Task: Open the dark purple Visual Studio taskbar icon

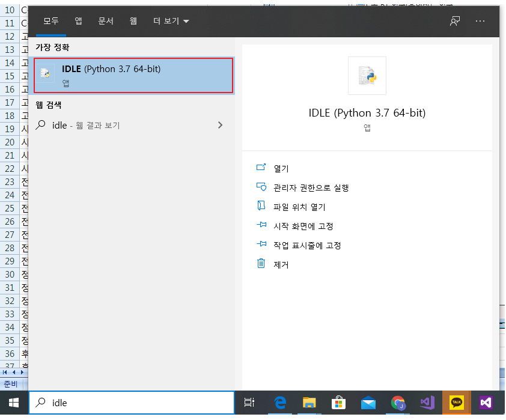Action: pos(486,403)
